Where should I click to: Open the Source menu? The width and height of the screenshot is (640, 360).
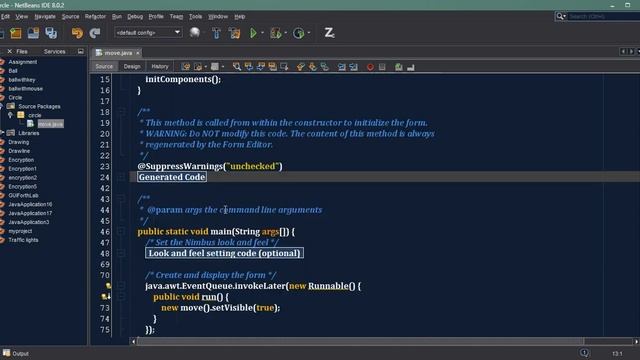tap(70, 17)
